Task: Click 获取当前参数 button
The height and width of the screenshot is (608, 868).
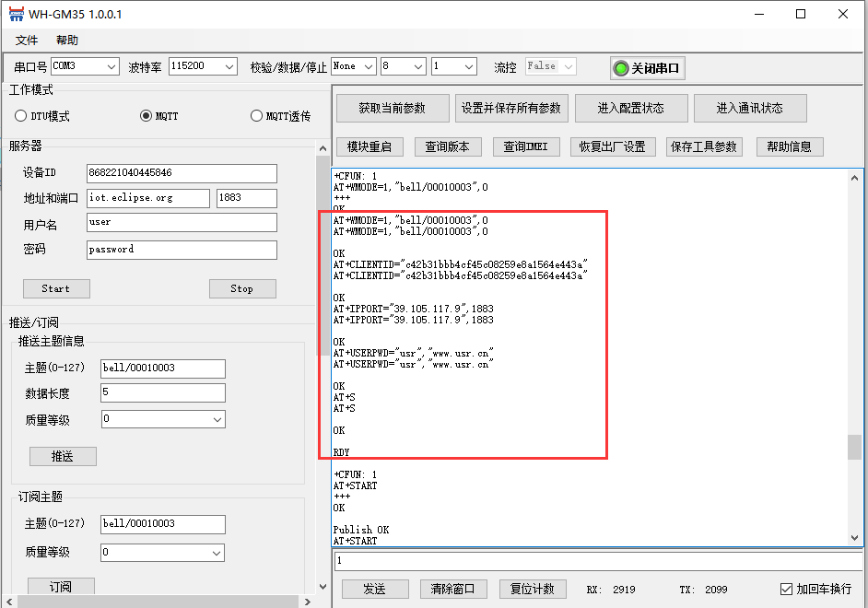Action: pyautogui.click(x=392, y=108)
